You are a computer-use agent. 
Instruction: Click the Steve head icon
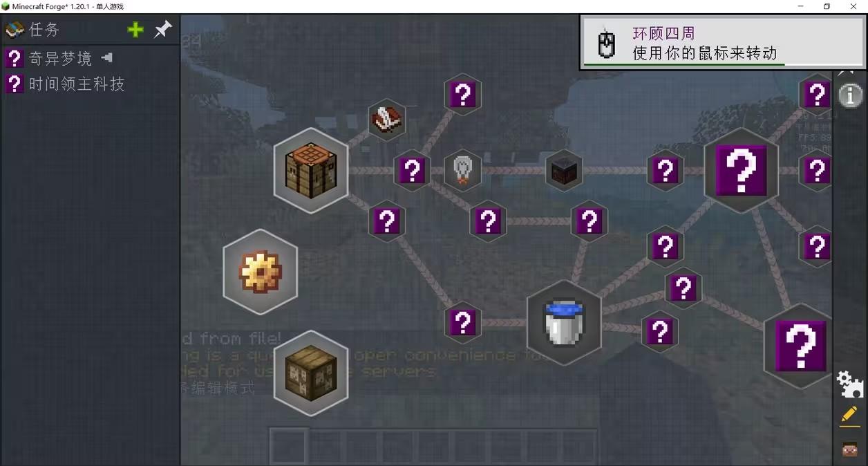pyautogui.click(x=850, y=449)
